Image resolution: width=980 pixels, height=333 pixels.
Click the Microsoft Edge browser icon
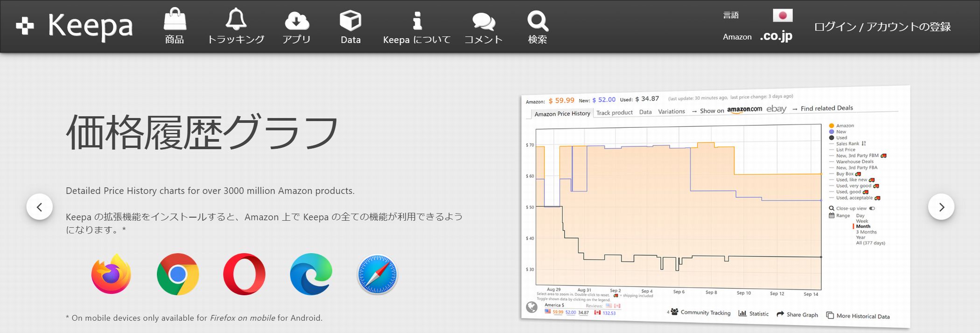pyautogui.click(x=311, y=274)
